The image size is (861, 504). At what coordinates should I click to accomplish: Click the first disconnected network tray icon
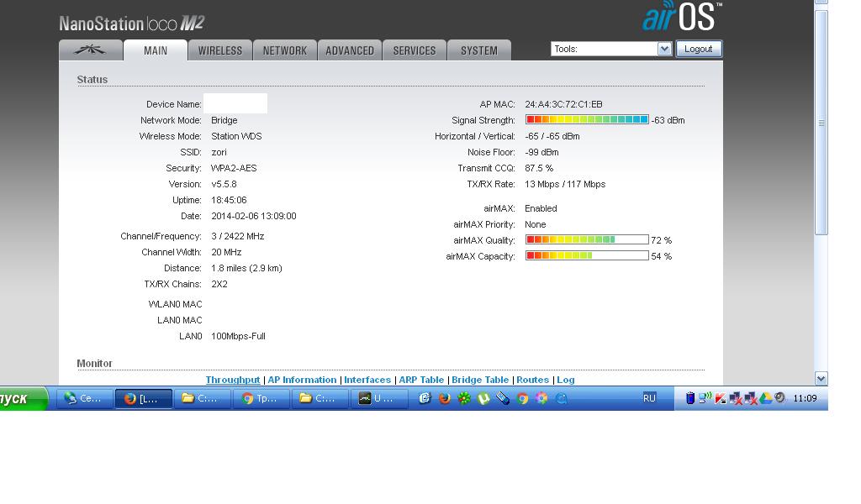point(735,398)
